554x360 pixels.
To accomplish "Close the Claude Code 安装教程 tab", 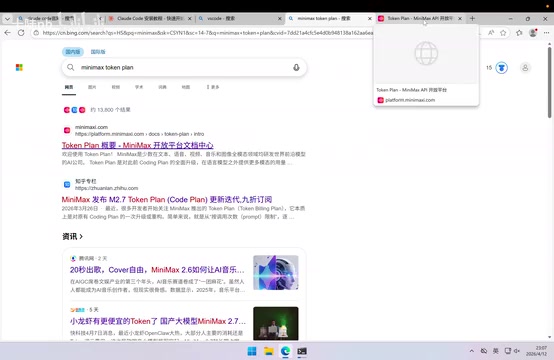I will 190,19.
